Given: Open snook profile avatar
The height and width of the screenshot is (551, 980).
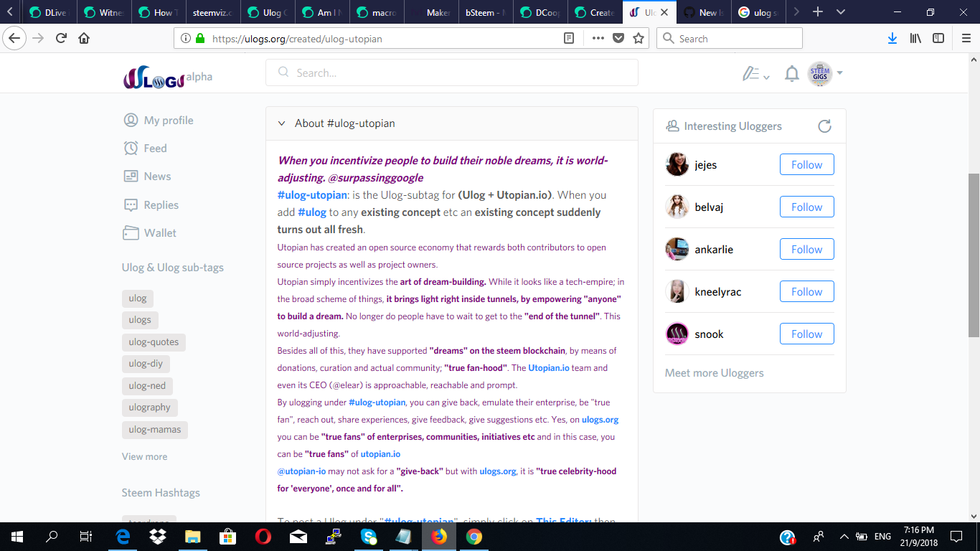Looking at the screenshot, I should [x=677, y=334].
